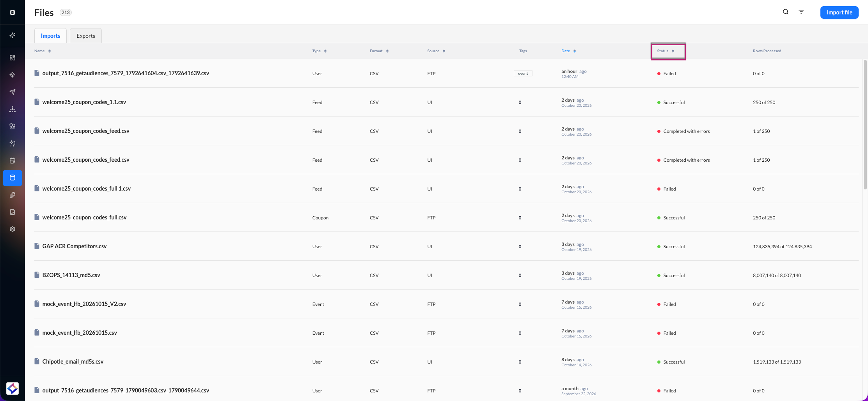Open welcome25_coupon_codes_full.csv Coupon file
Screen dimensions: 868x401
pyautogui.click(x=84, y=217)
